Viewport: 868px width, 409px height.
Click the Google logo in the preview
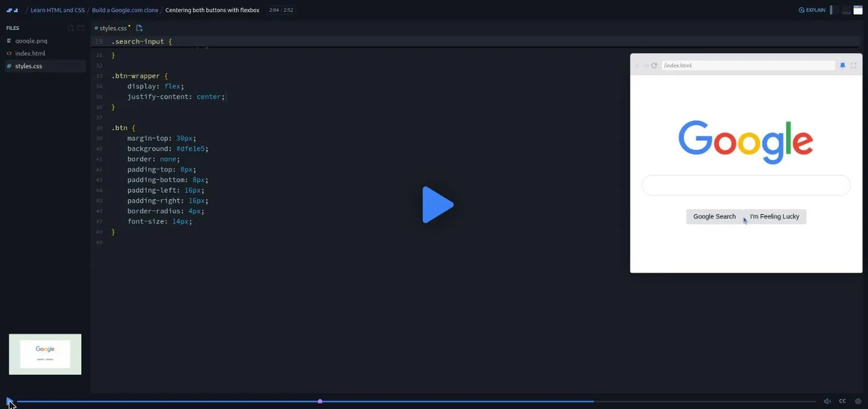(746, 141)
